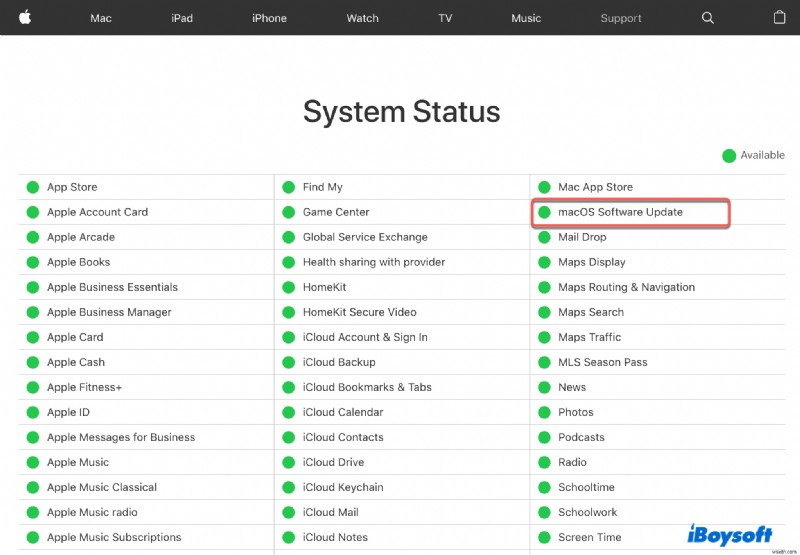Select the macOS Software Update entry
The height and width of the screenshot is (555, 800).
coord(620,212)
